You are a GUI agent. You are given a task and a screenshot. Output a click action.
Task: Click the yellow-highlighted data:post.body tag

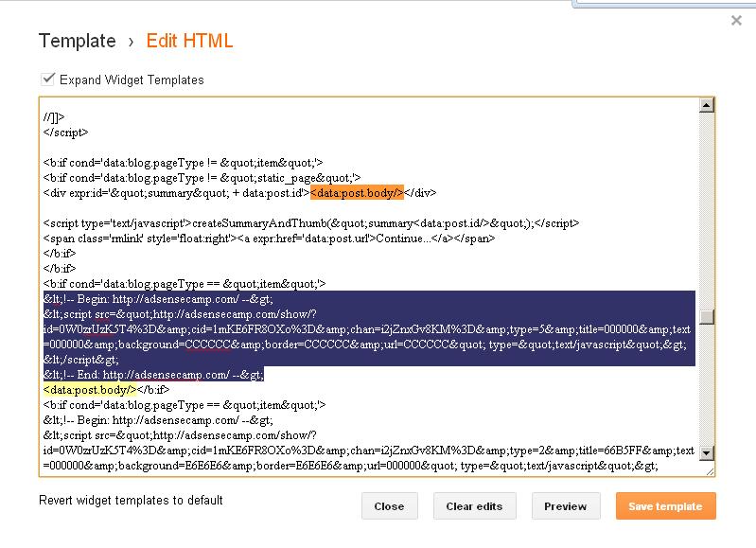click(90, 390)
